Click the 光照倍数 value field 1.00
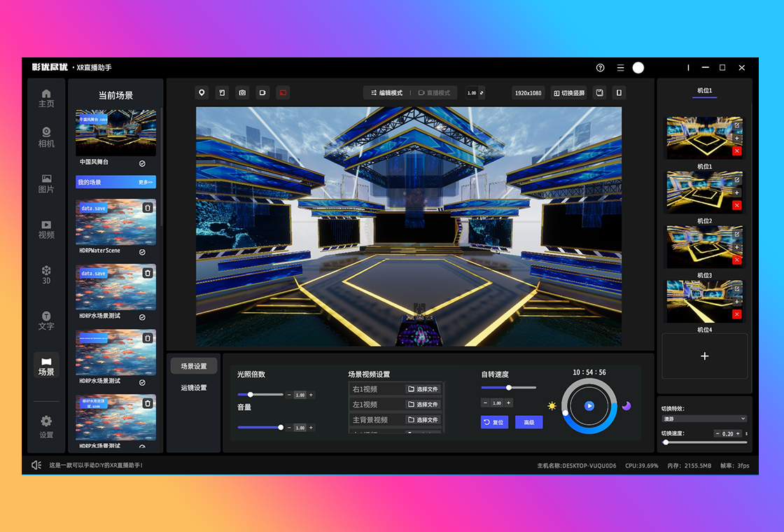 click(300, 395)
